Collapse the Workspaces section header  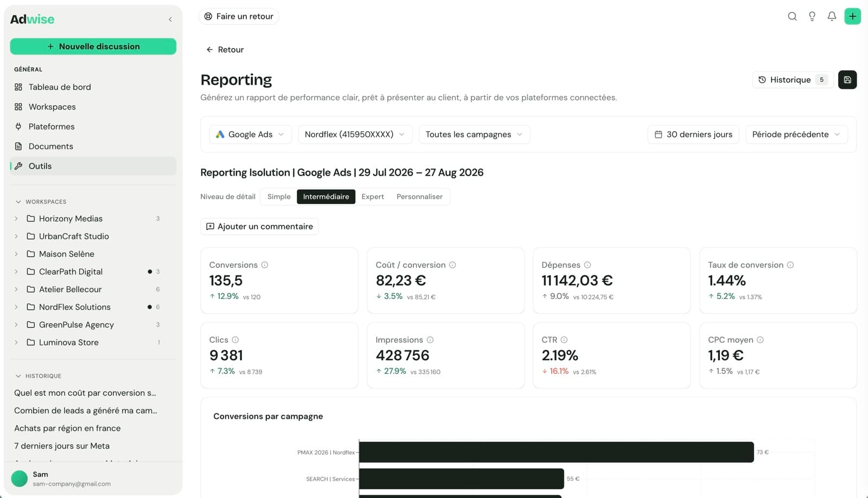[x=41, y=202]
